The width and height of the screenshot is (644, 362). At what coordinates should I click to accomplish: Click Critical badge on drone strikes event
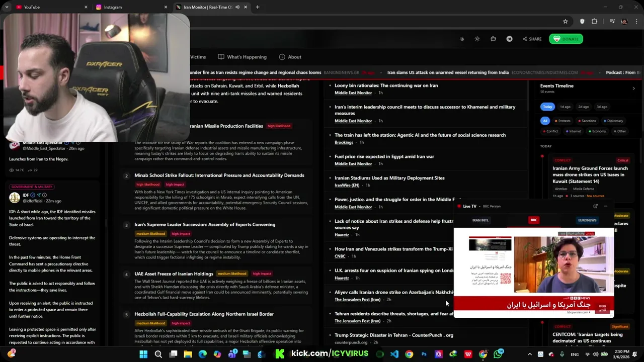pyautogui.click(x=622, y=160)
